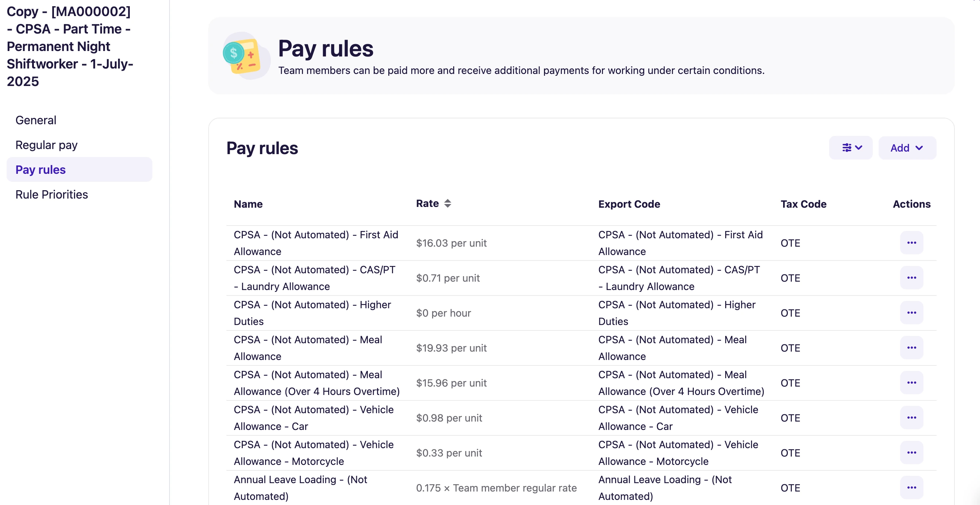Click the filter settings icon above the table
The image size is (980, 505).
tap(848, 148)
